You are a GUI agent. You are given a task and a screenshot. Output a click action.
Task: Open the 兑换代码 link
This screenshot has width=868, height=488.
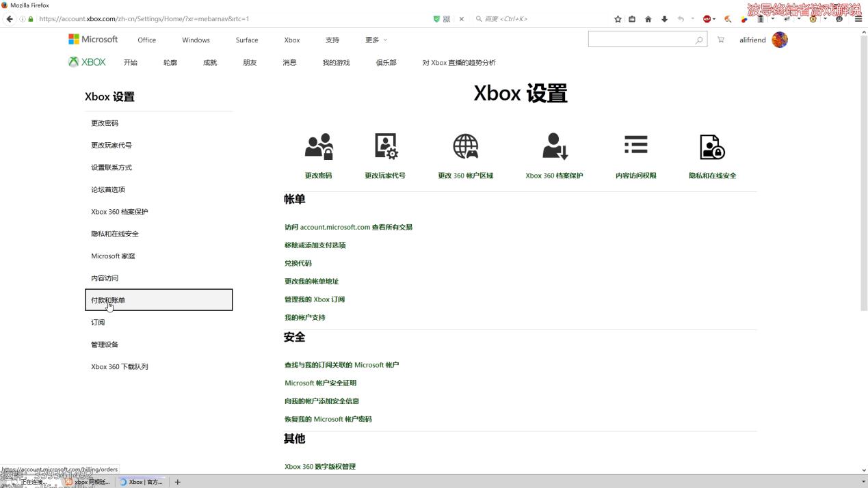298,263
